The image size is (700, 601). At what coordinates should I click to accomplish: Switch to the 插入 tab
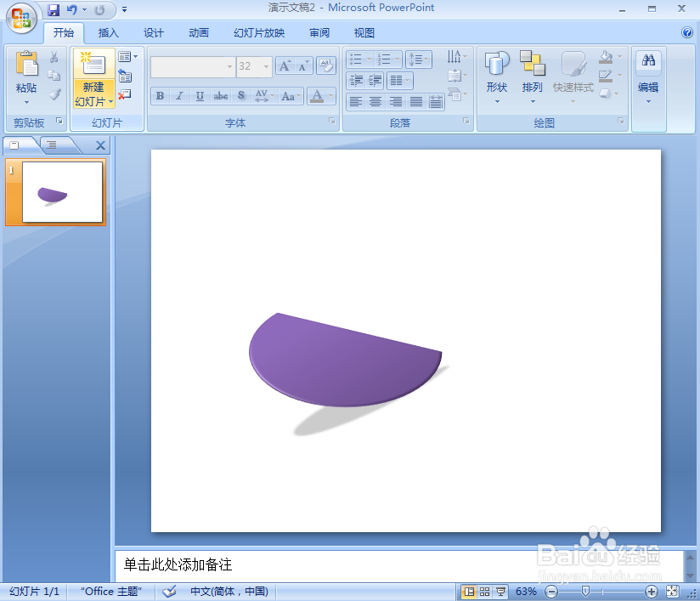point(109,32)
